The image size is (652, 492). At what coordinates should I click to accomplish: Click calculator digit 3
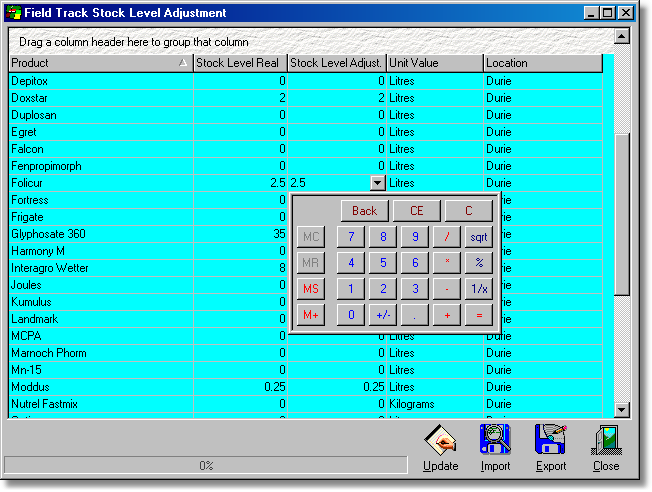point(415,289)
